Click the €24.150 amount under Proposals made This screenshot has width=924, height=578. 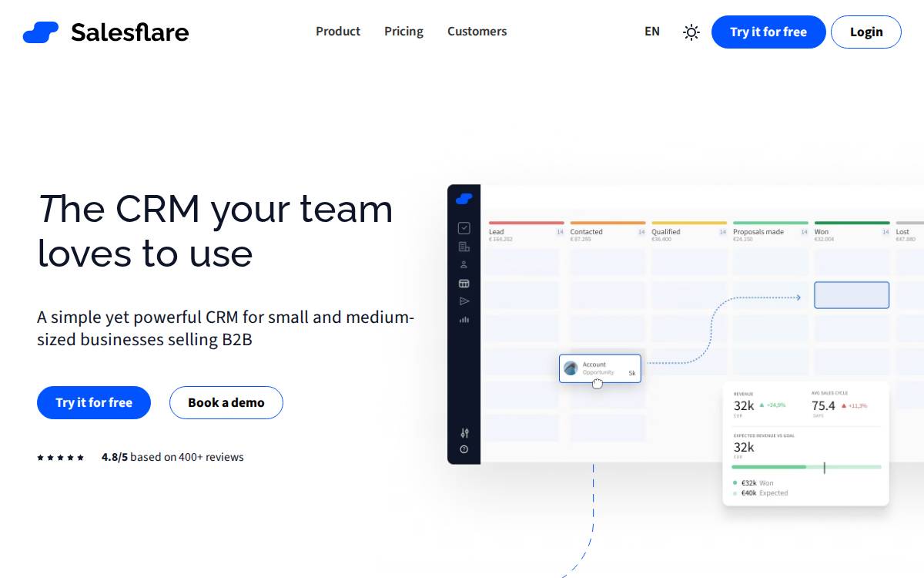tap(743, 240)
